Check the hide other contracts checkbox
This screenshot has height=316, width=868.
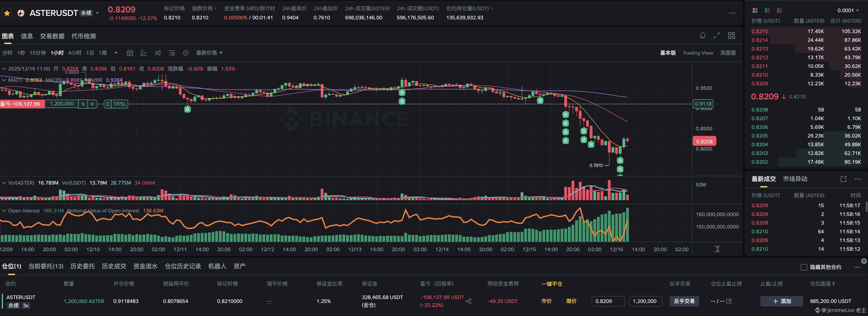(x=804, y=267)
